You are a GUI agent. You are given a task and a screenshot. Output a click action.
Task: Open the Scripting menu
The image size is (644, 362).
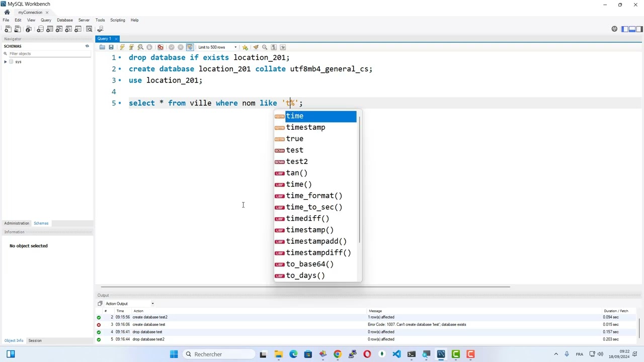[118, 20]
